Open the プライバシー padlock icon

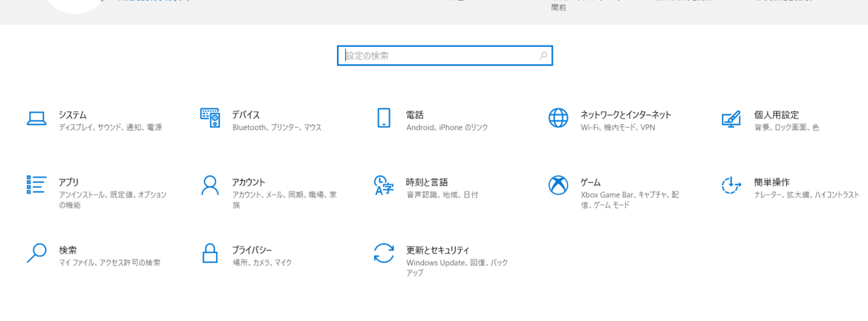click(x=210, y=252)
